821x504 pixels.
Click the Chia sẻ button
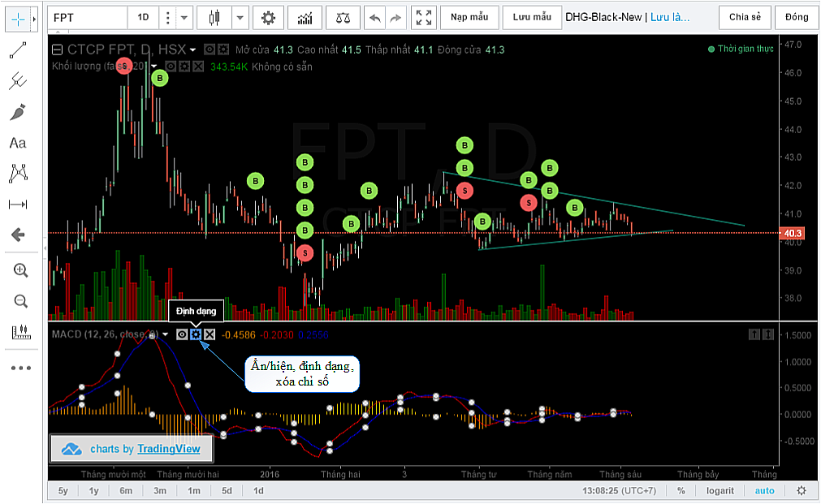pos(745,17)
